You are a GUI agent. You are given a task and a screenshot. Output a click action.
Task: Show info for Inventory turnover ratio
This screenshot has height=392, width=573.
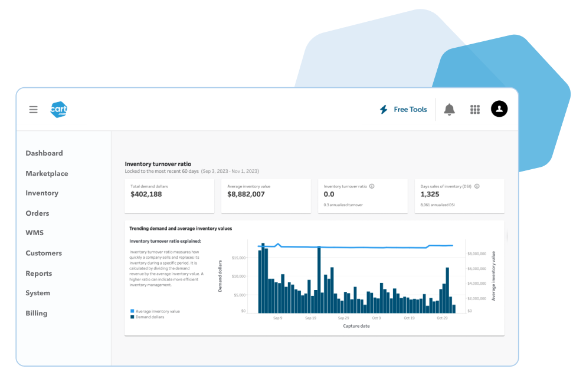point(372,186)
